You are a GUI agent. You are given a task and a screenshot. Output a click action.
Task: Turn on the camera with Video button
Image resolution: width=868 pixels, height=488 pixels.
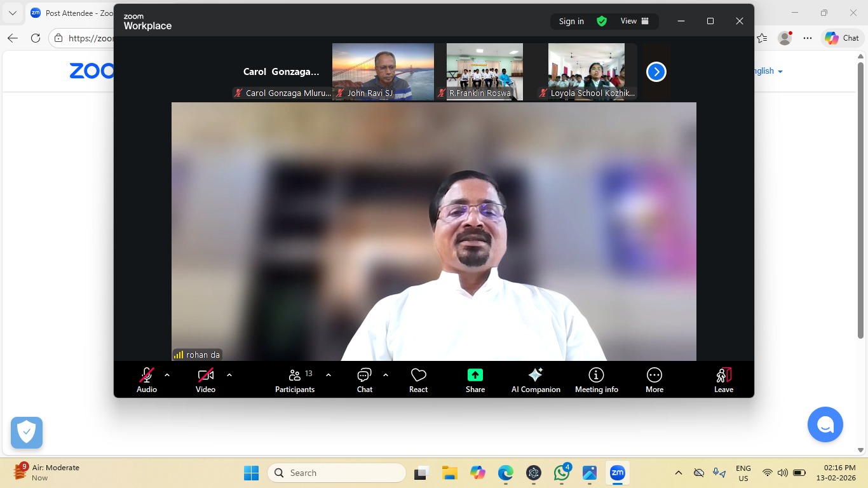[x=205, y=380]
